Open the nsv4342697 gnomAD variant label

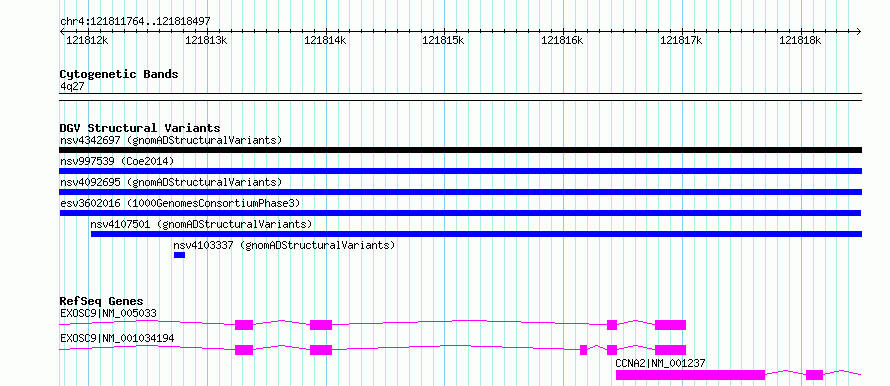pos(171,140)
